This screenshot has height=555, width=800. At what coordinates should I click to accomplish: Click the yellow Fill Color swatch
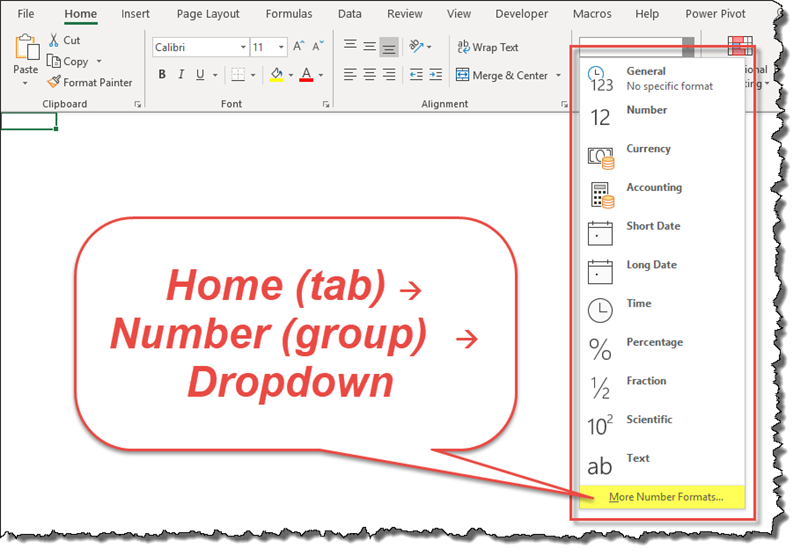coord(277,75)
